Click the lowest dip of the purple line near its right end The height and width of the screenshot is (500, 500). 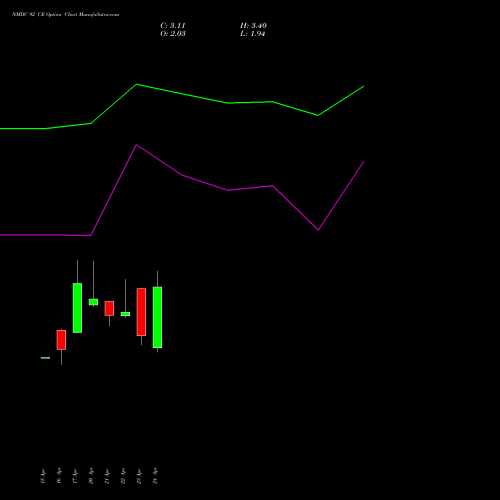click(x=318, y=230)
